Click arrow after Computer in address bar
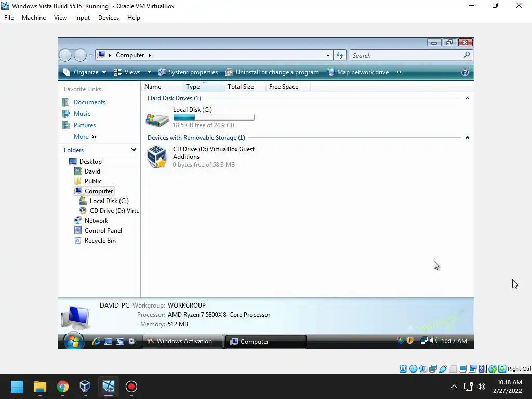The image size is (532, 399). pos(150,55)
